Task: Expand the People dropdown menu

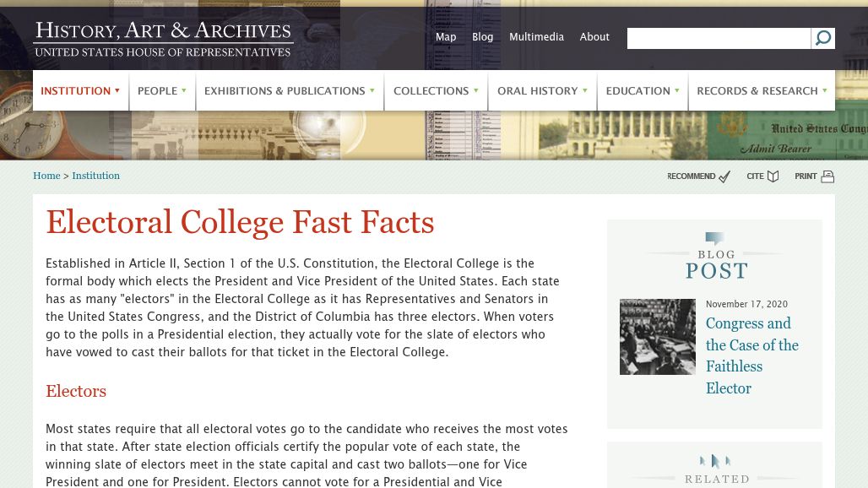Action: (161, 91)
